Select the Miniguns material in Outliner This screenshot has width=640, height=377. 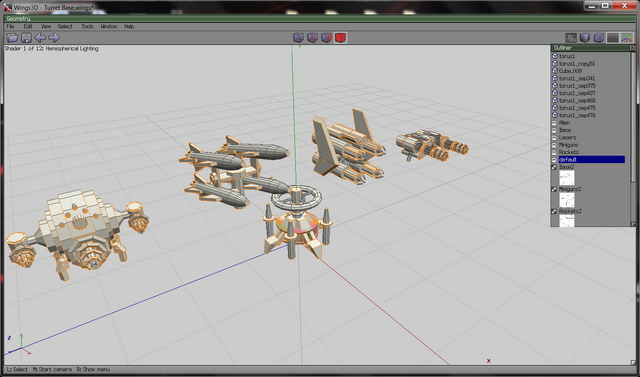click(x=568, y=145)
